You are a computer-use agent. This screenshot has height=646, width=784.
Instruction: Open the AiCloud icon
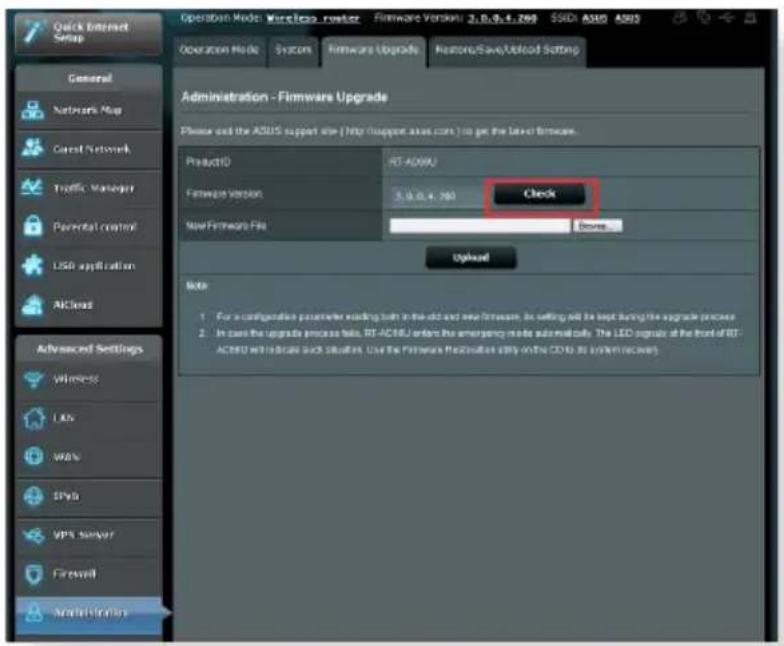32,304
